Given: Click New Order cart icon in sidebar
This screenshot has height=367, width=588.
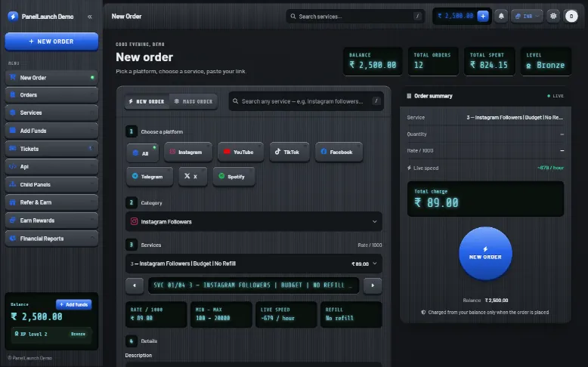Looking at the screenshot, I should (13, 77).
